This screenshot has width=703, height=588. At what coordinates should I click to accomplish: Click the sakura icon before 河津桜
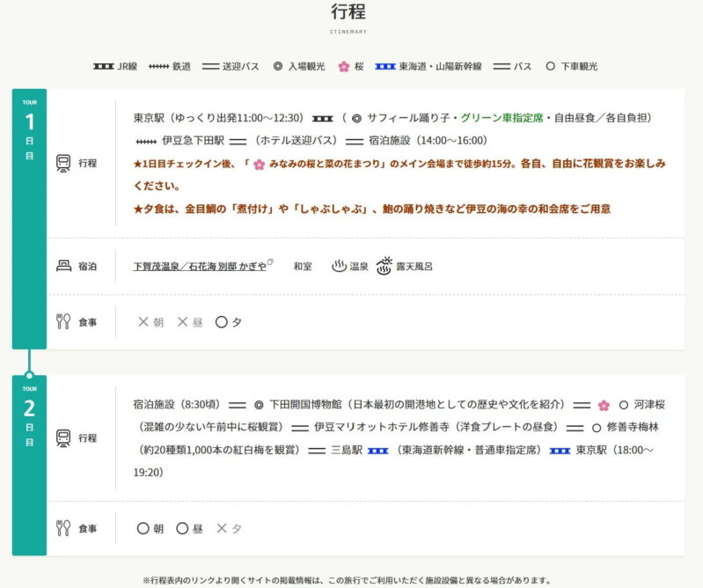[604, 406]
